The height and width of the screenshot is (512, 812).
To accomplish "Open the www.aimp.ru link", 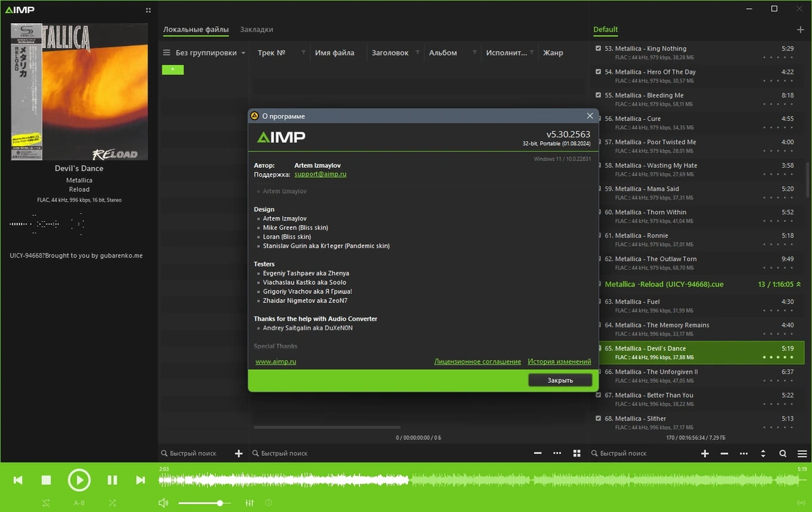I will click(275, 362).
